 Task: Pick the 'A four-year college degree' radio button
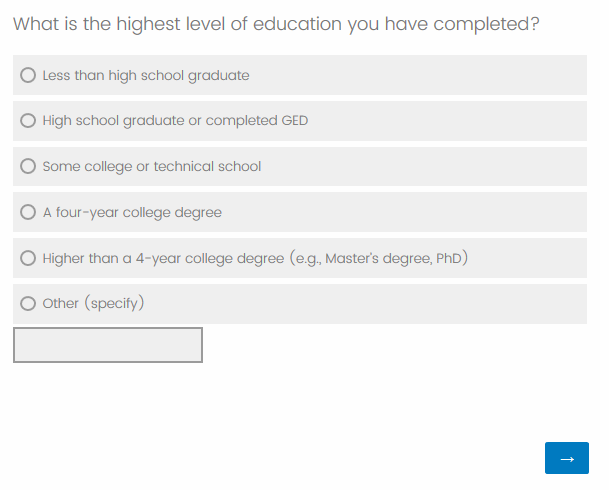click(x=28, y=212)
